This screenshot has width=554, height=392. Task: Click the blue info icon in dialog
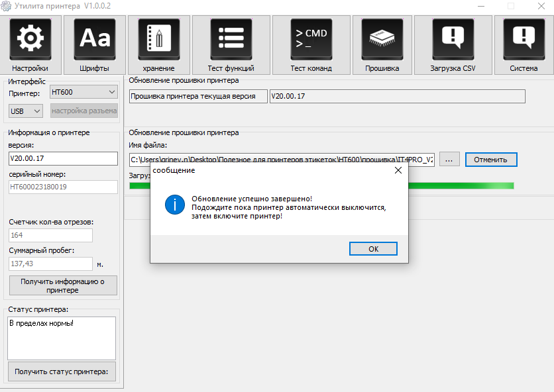(174, 205)
